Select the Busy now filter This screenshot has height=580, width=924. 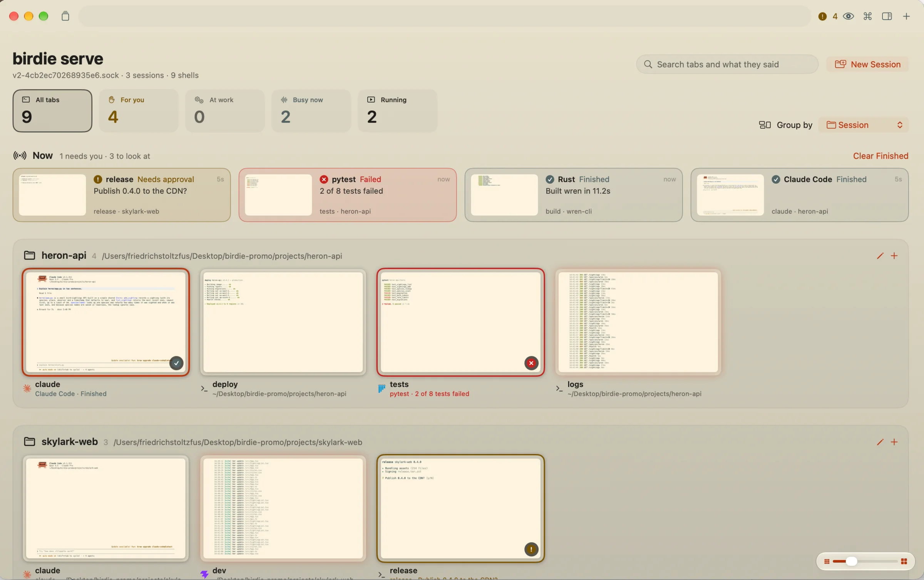tap(311, 111)
